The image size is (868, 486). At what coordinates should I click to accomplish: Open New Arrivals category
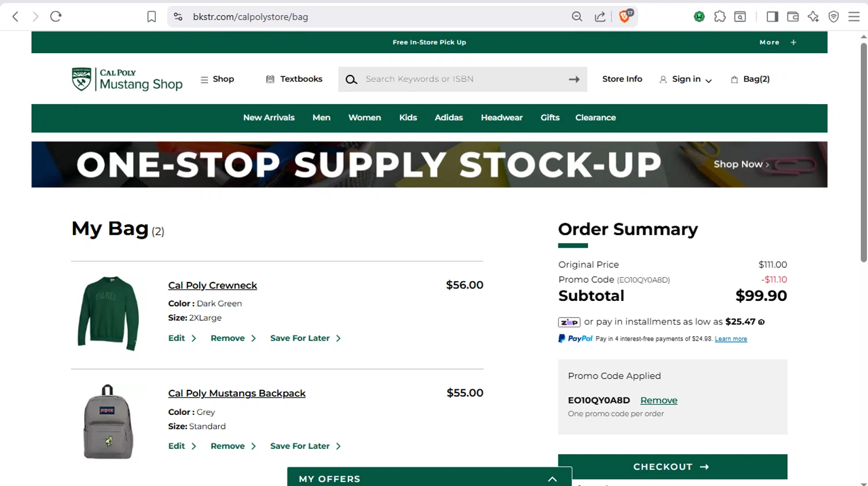pos(269,117)
